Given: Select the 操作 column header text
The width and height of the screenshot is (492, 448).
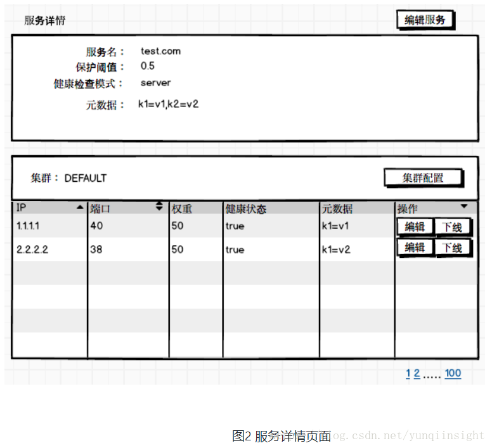Looking at the screenshot, I should click(x=408, y=209).
